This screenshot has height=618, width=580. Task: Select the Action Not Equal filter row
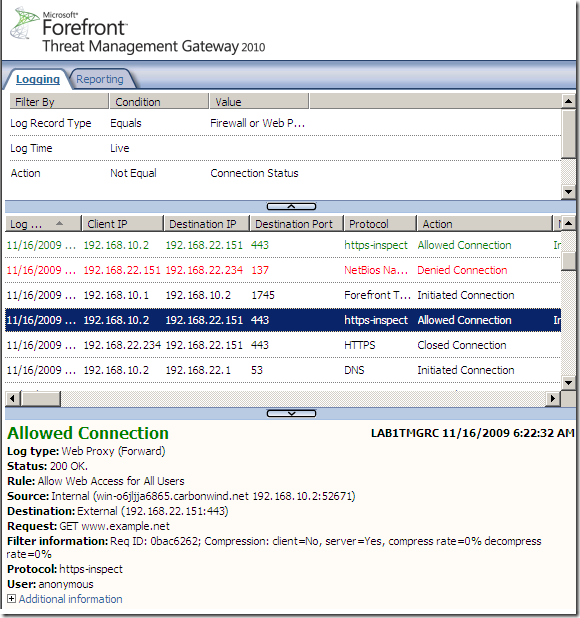tap(285, 173)
